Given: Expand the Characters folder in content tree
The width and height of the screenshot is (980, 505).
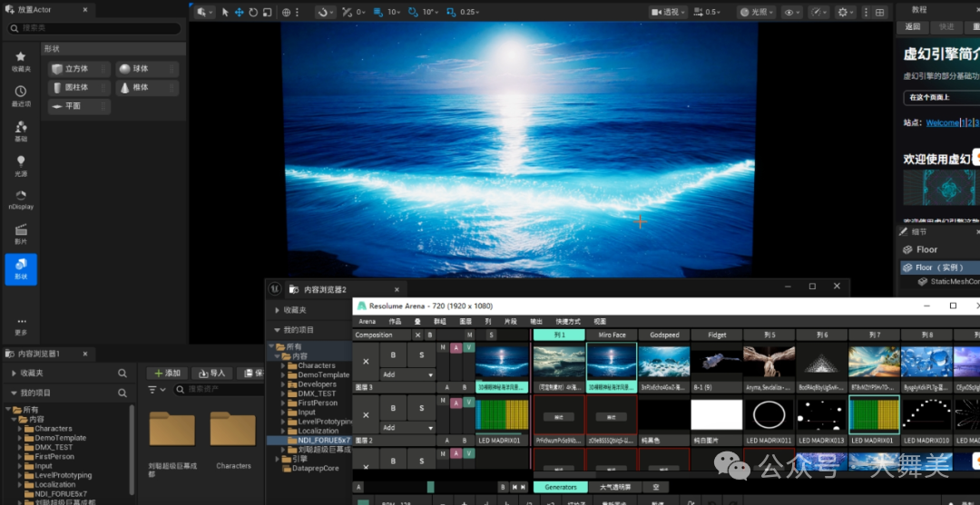Looking at the screenshot, I should pyautogui.click(x=20, y=429).
